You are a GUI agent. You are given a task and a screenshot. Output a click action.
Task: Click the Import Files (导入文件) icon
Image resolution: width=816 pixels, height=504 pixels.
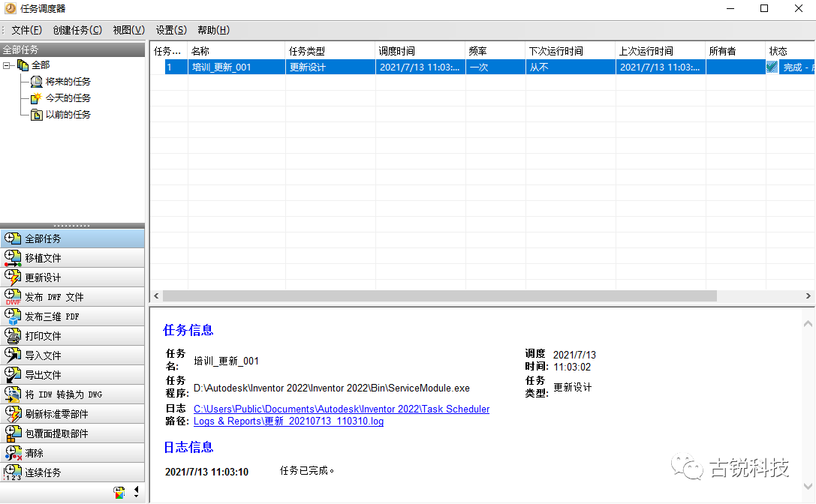pyautogui.click(x=13, y=355)
